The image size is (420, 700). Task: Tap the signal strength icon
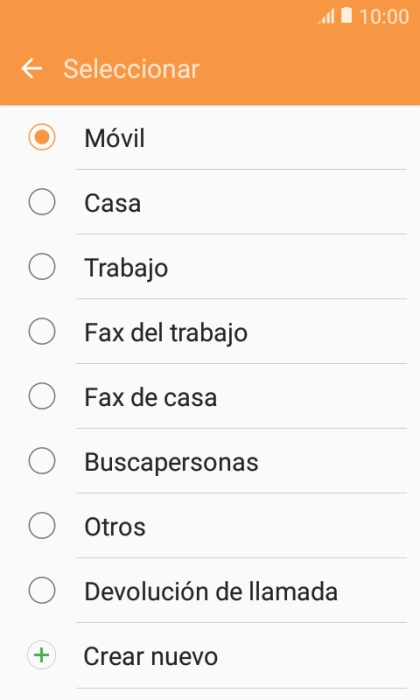coord(327,17)
